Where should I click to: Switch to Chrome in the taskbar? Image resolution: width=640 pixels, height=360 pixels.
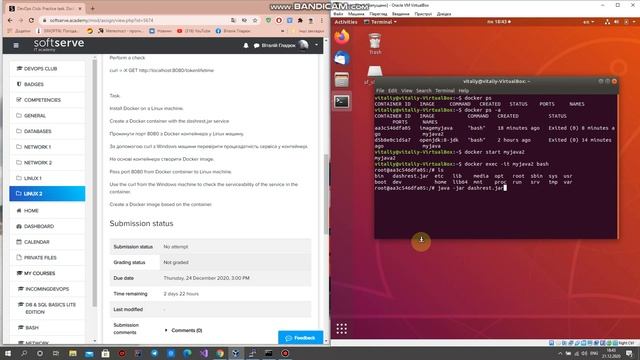[220, 353]
